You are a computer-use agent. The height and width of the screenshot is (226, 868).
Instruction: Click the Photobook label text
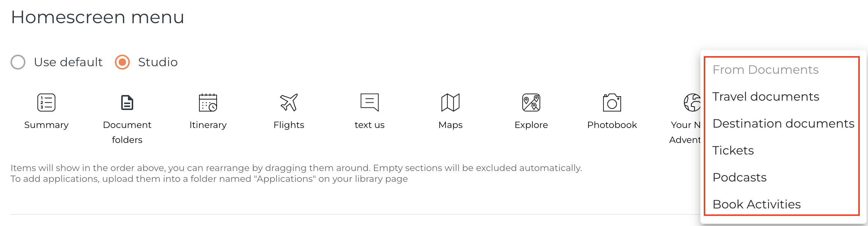point(612,125)
